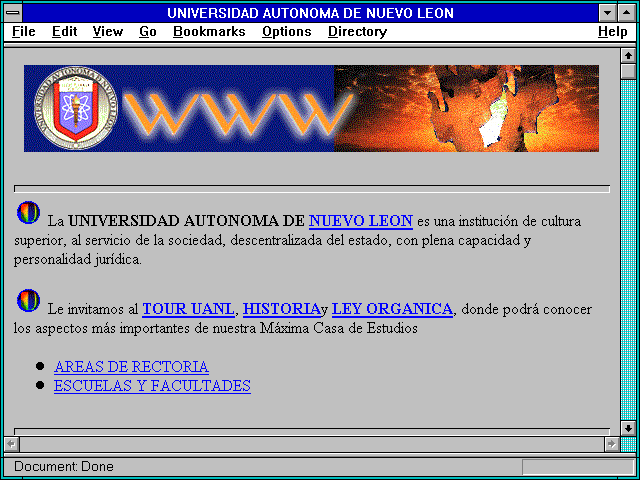This screenshot has height=480, width=640.
Task: Open the Edit menu
Action: click(x=64, y=32)
